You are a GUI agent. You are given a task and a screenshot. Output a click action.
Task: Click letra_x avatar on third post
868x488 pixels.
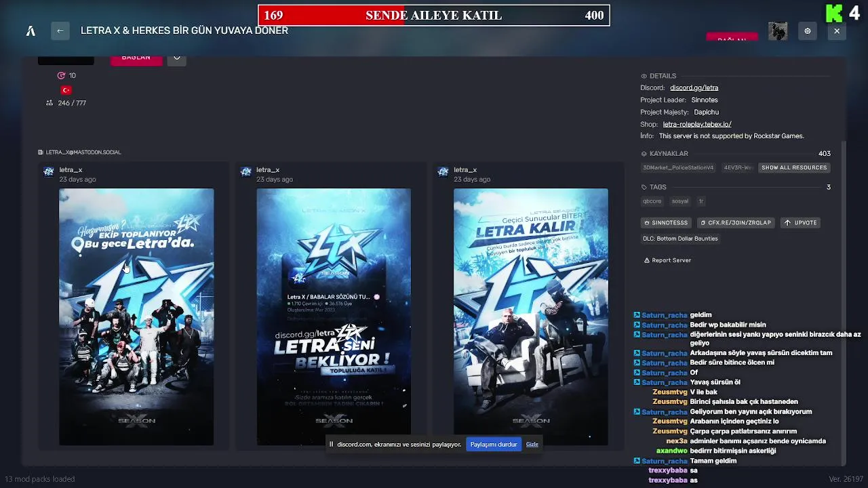443,172
